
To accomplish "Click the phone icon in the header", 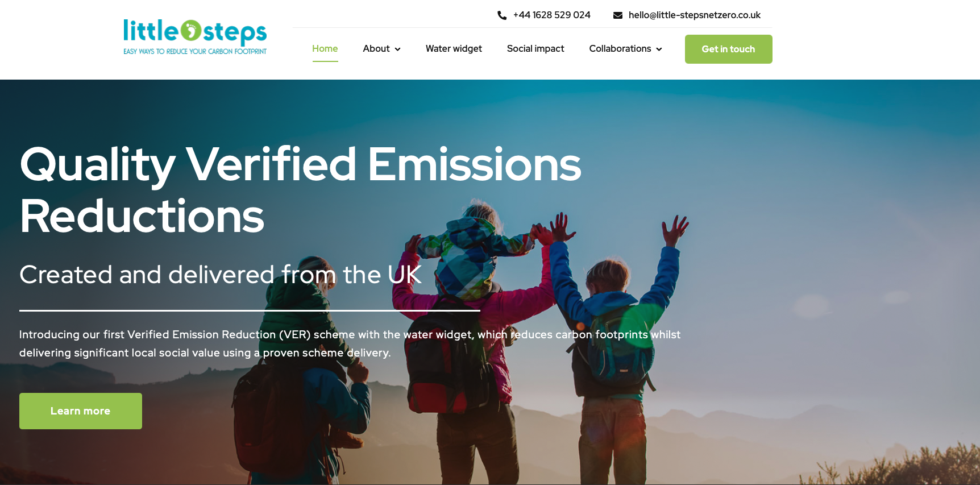I will (502, 15).
